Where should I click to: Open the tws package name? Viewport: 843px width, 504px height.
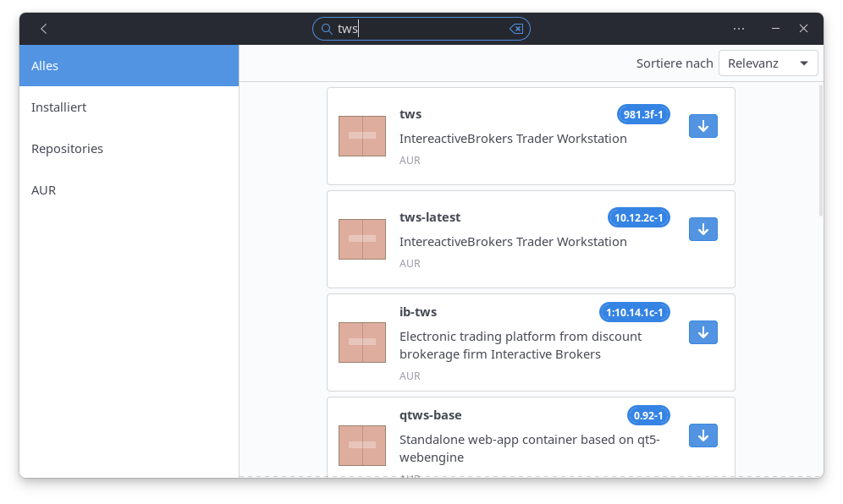[x=410, y=114]
